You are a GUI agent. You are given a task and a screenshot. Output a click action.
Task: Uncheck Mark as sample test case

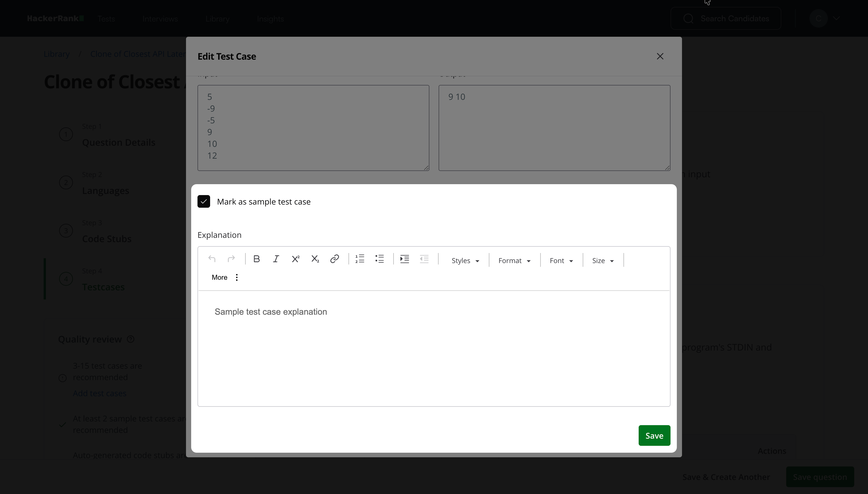[204, 202]
